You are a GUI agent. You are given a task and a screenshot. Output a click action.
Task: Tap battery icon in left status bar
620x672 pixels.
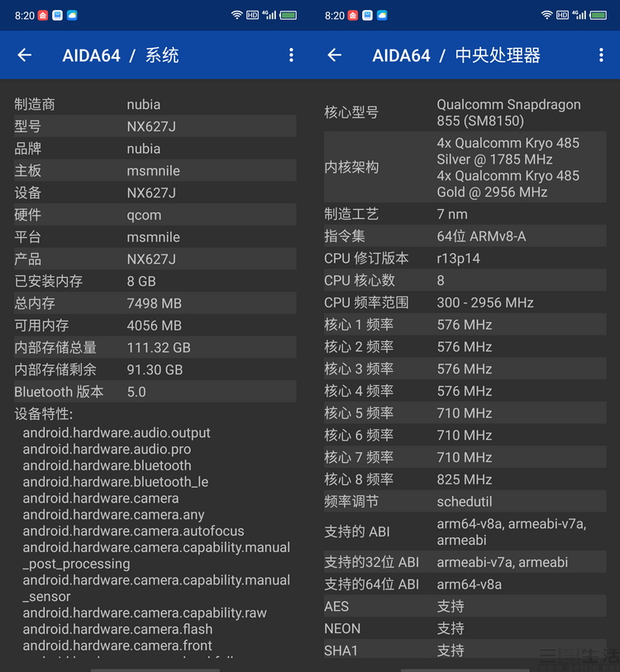tap(289, 16)
